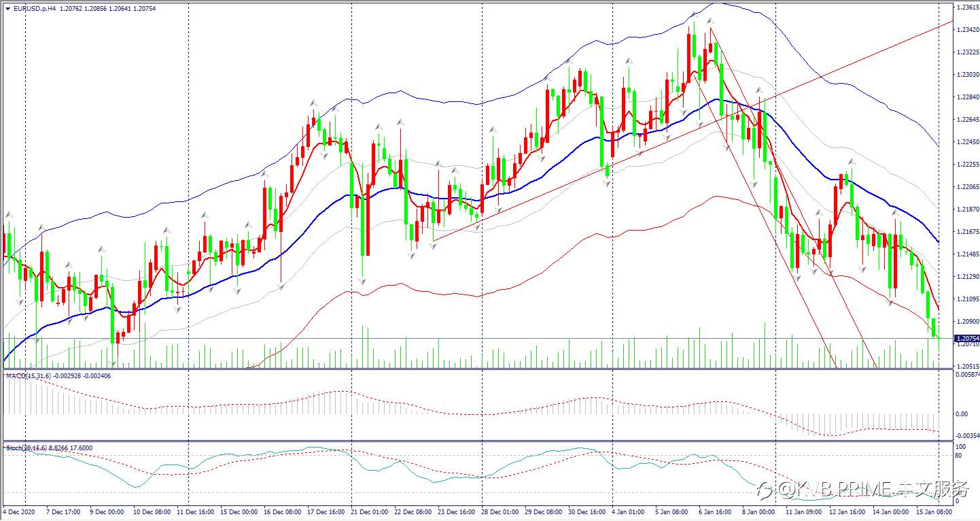Click the 14 Jan 00:00 time axis label
The image size is (980, 521).
tap(890, 512)
